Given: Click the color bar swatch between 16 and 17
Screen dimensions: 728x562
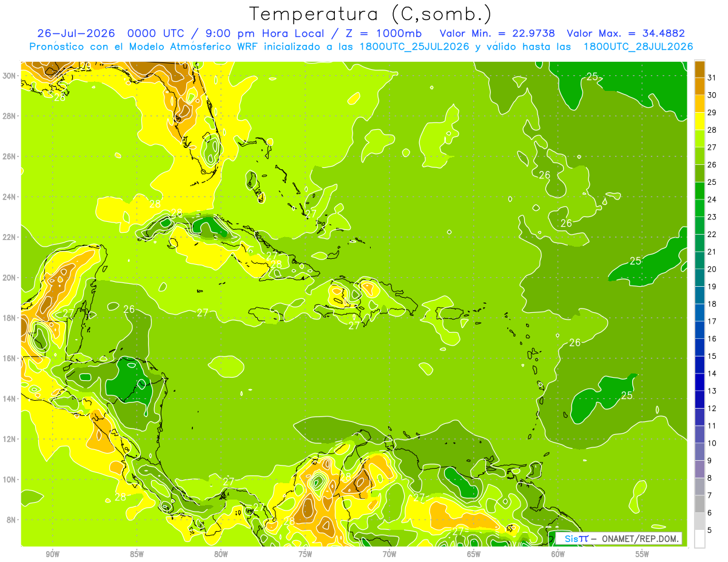Looking at the screenshot, I should [699, 330].
